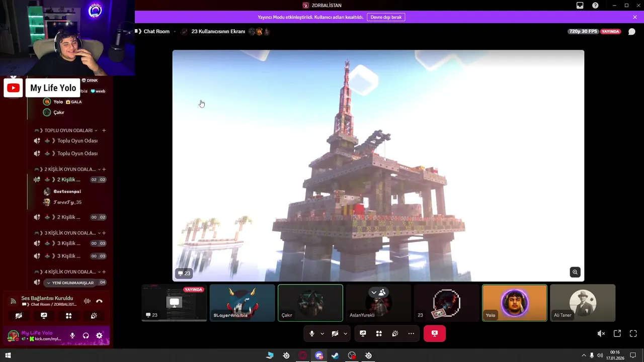Open the active 2 Kişilik voice channel
Viewport: 644px width, 362px height.
click(70, 179)
